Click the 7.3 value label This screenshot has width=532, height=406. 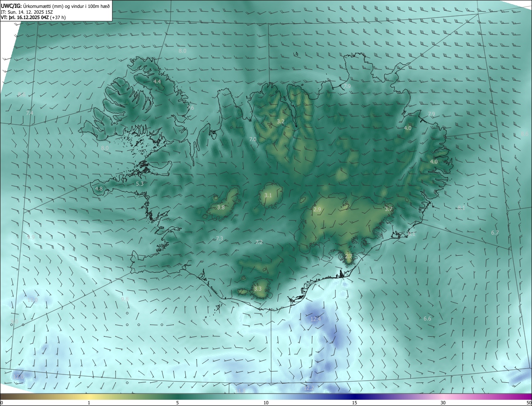[x=220, y=238]
